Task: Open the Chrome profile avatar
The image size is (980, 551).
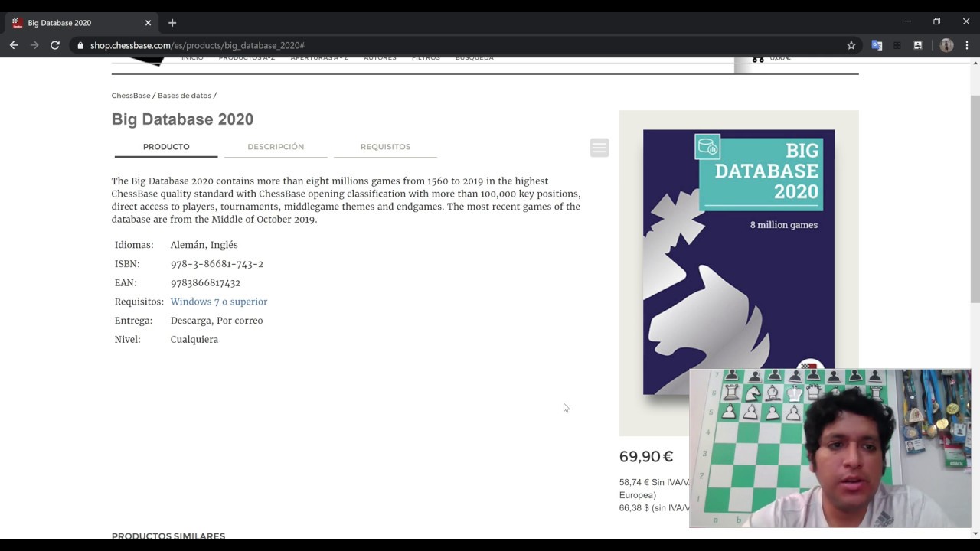Action: (x=947, y=45)
